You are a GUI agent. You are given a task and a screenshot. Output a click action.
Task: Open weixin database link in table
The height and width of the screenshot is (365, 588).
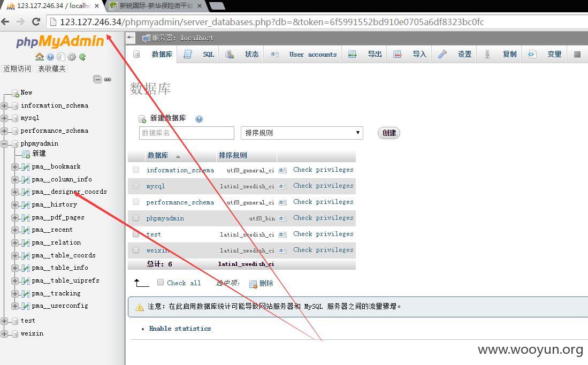pos(157,250)
